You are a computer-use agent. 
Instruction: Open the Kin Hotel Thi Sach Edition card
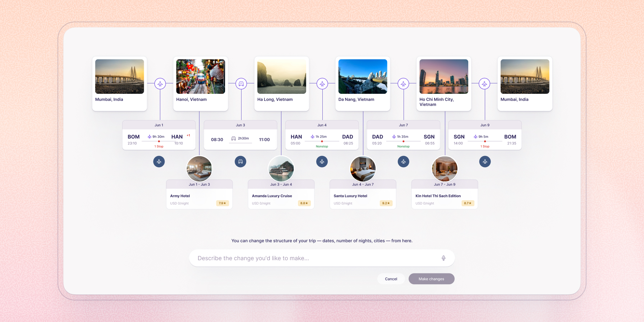coord(445,194)
